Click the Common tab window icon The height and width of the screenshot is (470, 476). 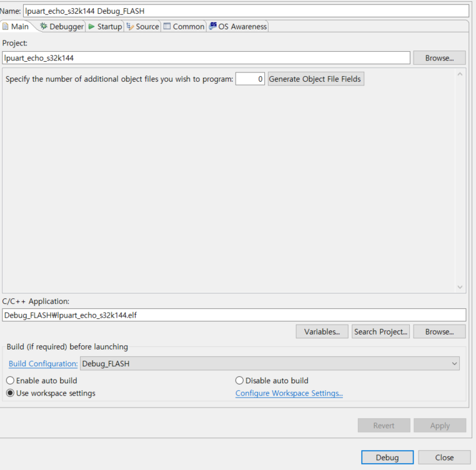point(167,26)
